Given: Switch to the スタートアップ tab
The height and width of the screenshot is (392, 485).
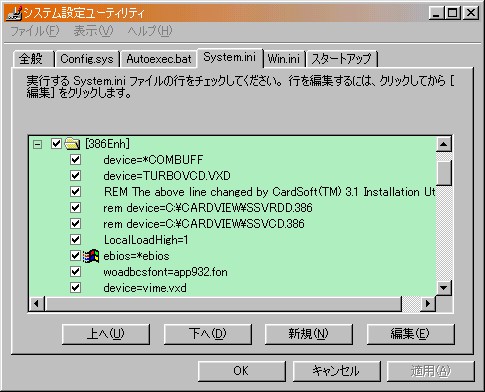Looking at the screenshot, I should pos(341,59).
